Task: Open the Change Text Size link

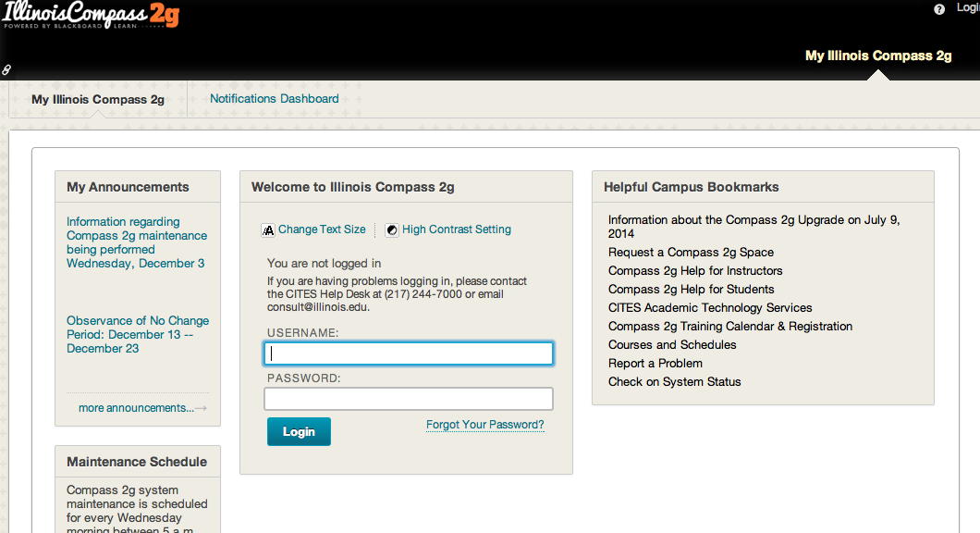Action: pyautogui.click(x=322, y=229)
